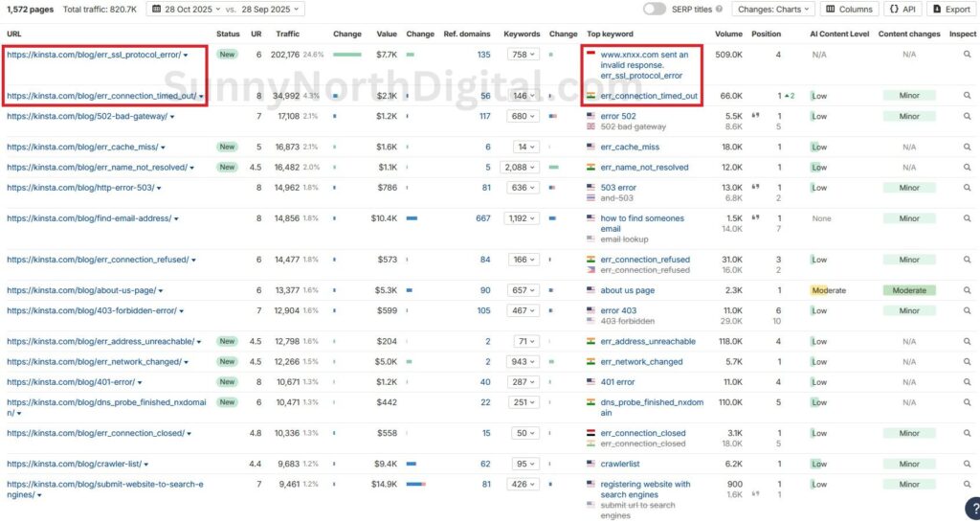Screen dimensions: 980x523
Task: Inspect the http-error-503 row magnifier
Action: click(x=967, y=188)
